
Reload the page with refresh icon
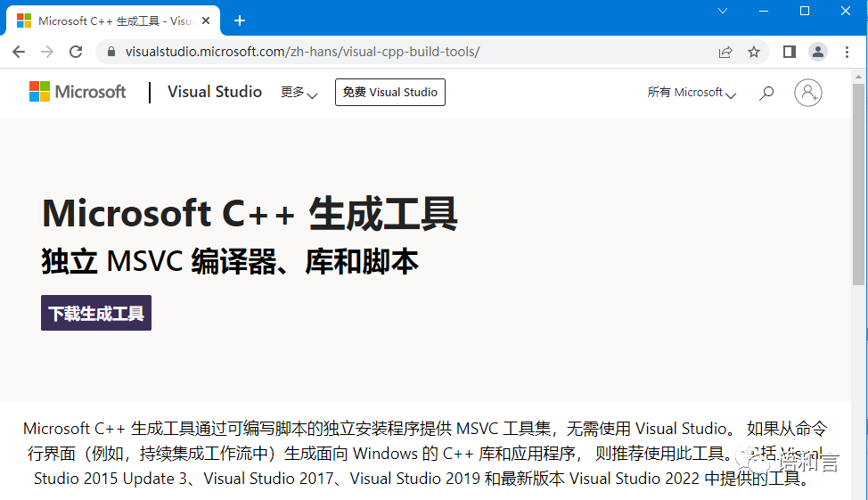coord(76,52)
